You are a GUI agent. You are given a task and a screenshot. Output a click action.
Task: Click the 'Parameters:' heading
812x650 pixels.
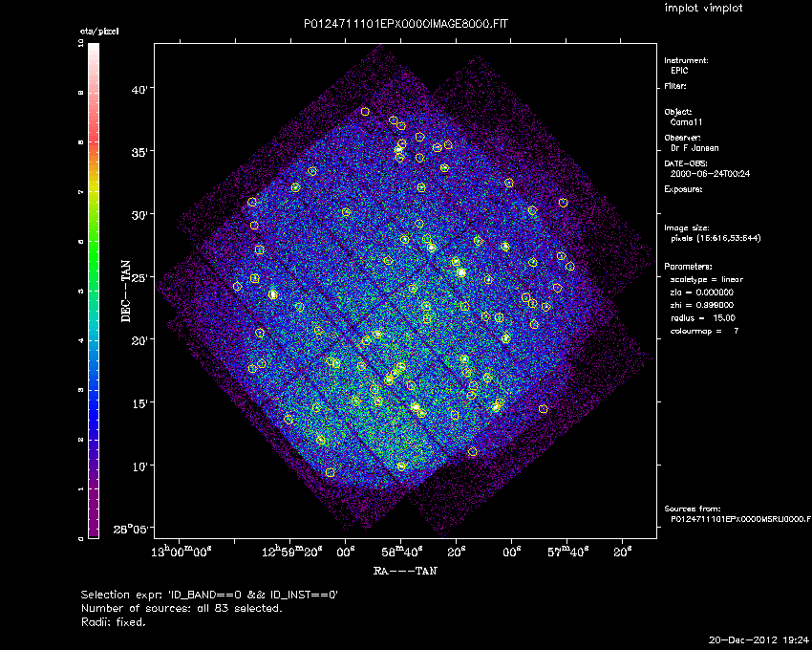click(x=688, y=267)
